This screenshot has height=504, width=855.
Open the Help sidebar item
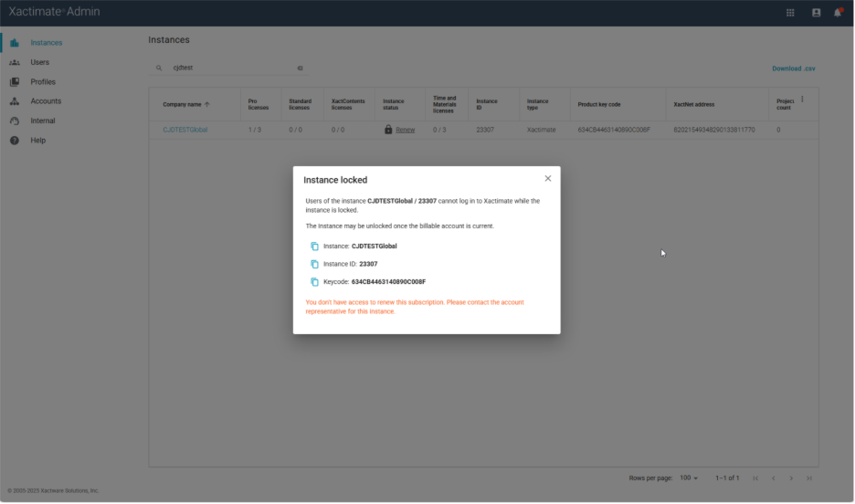tap(37, 141)
